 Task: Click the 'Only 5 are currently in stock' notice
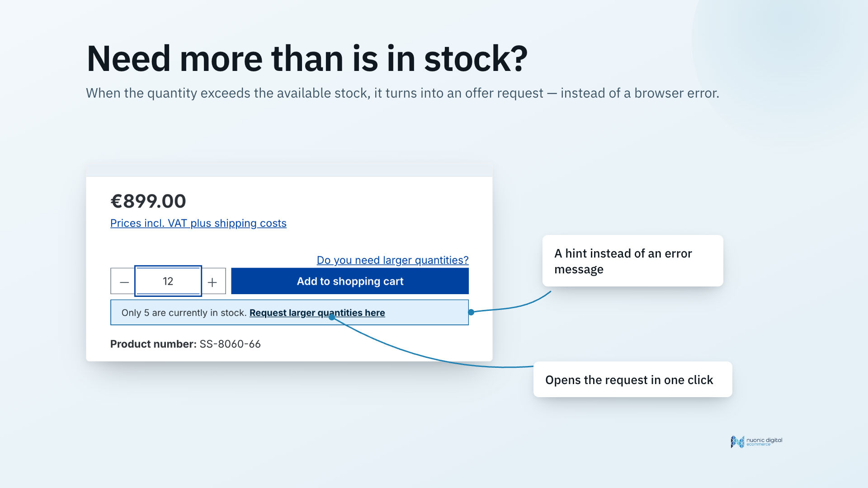coord(289,312)
